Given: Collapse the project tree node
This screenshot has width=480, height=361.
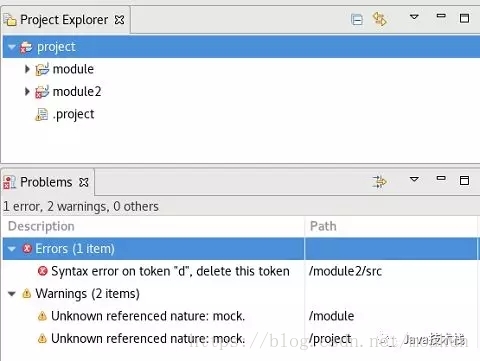Looking at the screenshot, I should click(x=12, y=47).
